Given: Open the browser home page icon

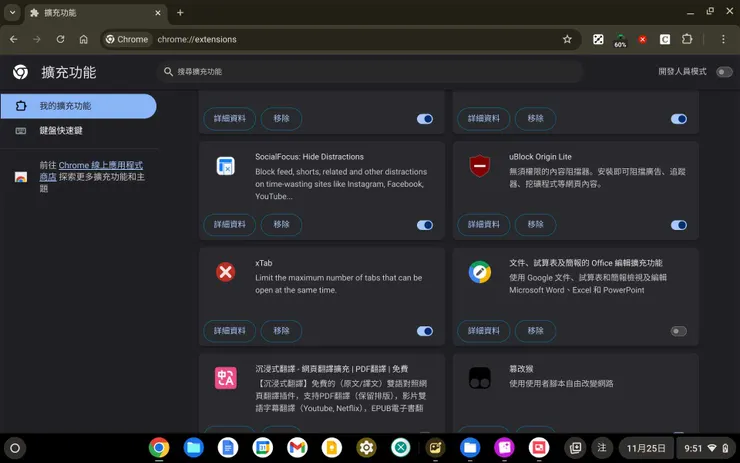Looking at the screenshot, I should click(x=84, y=39).
